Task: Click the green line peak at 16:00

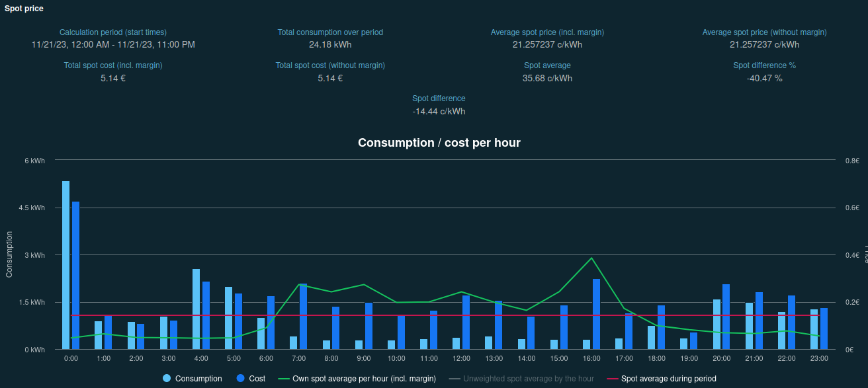Action: pyautogui.click(x=591, y=258)
